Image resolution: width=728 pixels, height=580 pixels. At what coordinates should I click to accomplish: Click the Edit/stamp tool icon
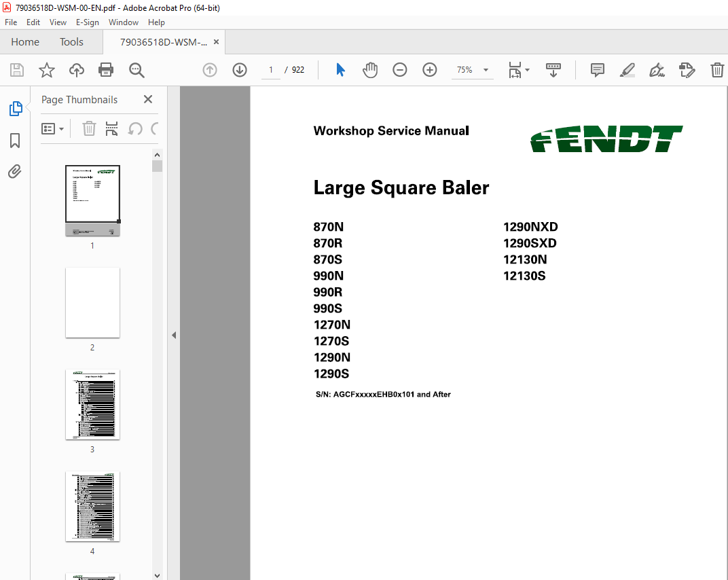(687, 70)
